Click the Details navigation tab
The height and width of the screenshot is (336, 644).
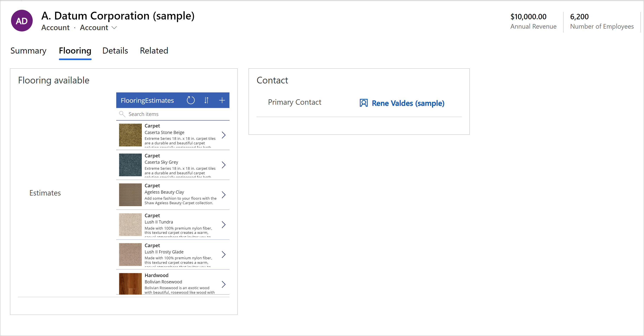[115, 51]
